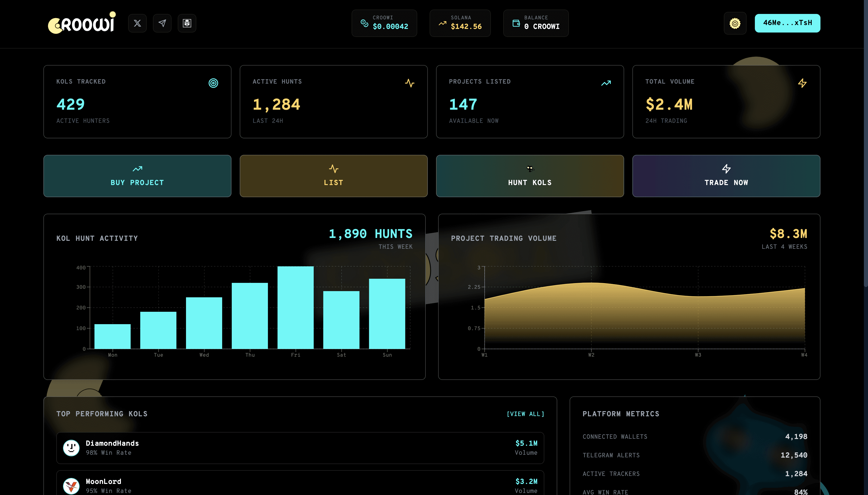The image size is (868, 495).
Task: Open the Telegram paper-plane icon
Action: coord(162,23)
